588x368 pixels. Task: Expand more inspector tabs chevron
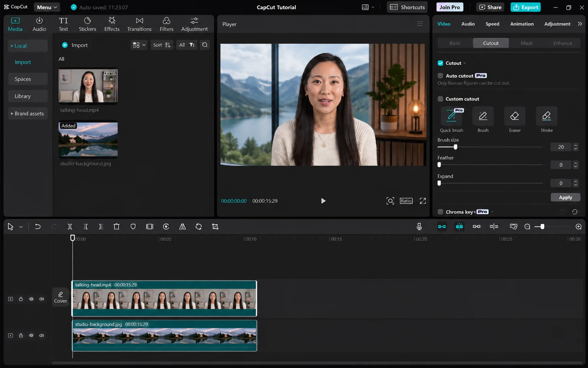tap(580, 24)
